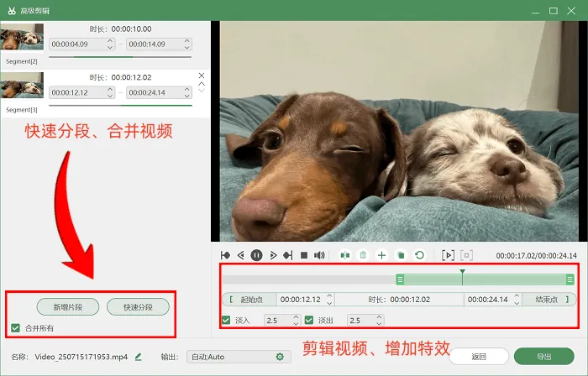Viewport: 588px width, 376px height.
Task: Jump to the segment start point
Action: 225,255
